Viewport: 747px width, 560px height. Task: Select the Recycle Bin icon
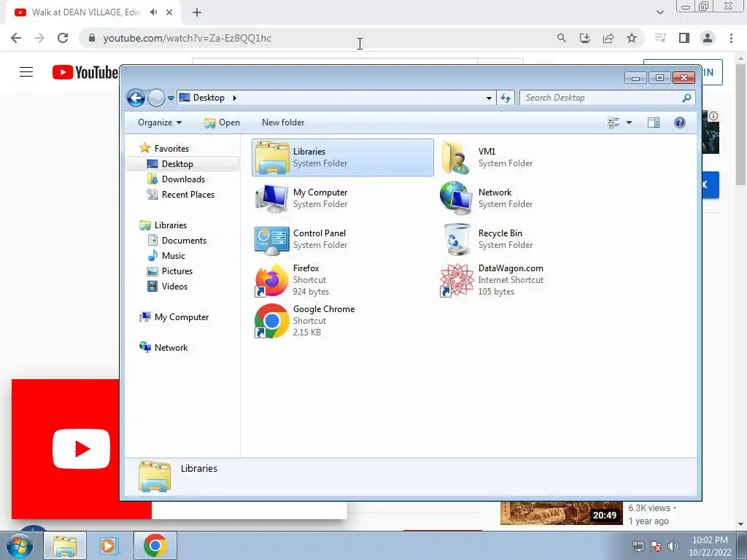457,239
